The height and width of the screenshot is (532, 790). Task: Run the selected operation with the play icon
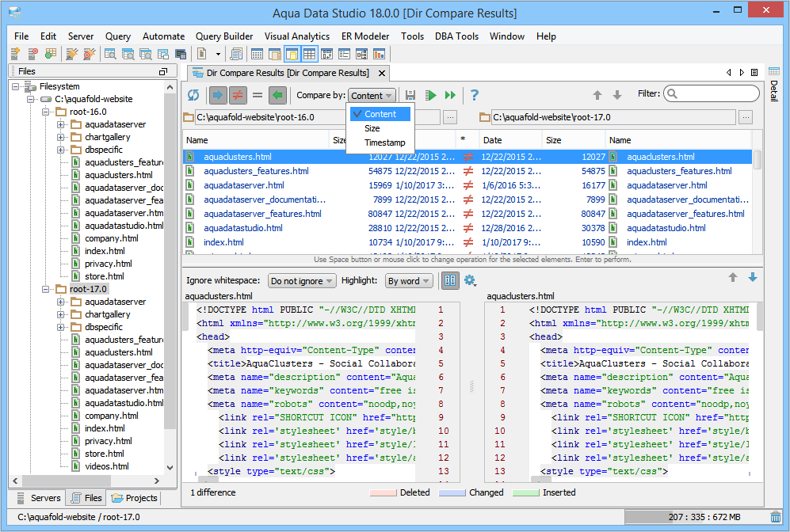click(x=431, y=95)
